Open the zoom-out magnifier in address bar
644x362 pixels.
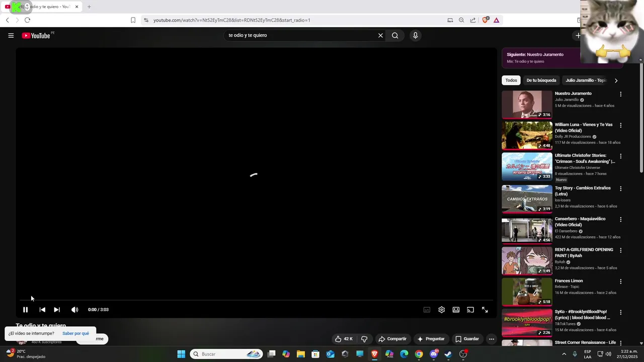tap(461, 20)
